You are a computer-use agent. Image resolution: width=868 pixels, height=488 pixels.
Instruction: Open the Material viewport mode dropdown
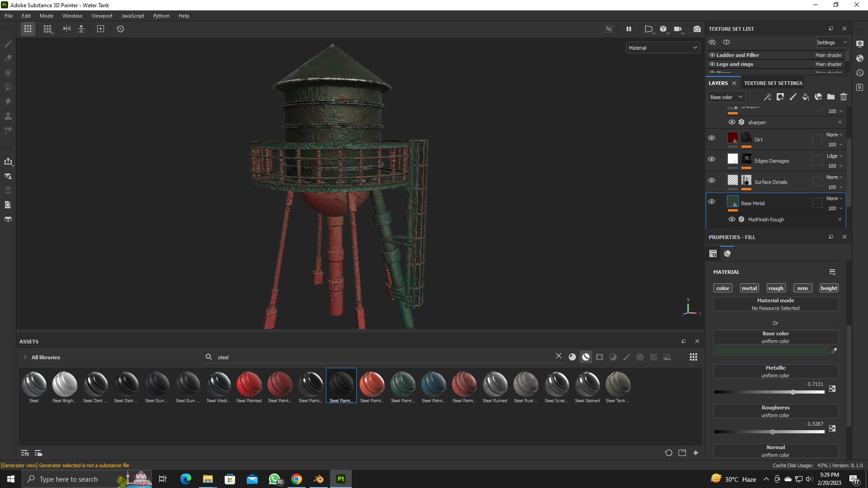coord(663,47)
